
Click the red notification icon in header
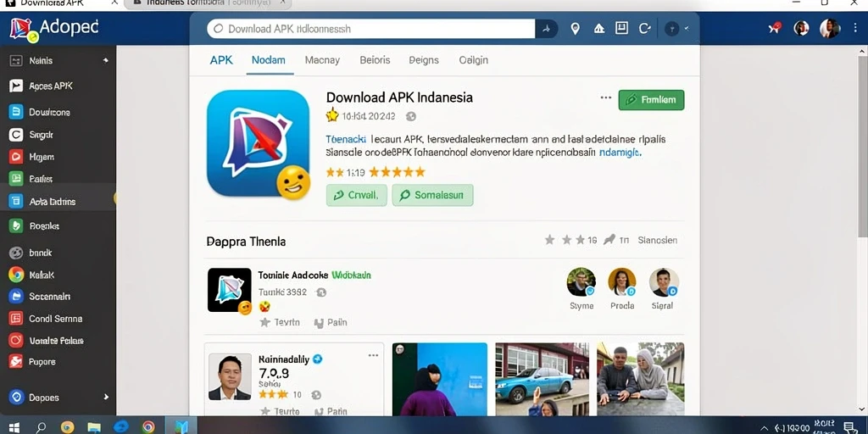click(775, 28)
